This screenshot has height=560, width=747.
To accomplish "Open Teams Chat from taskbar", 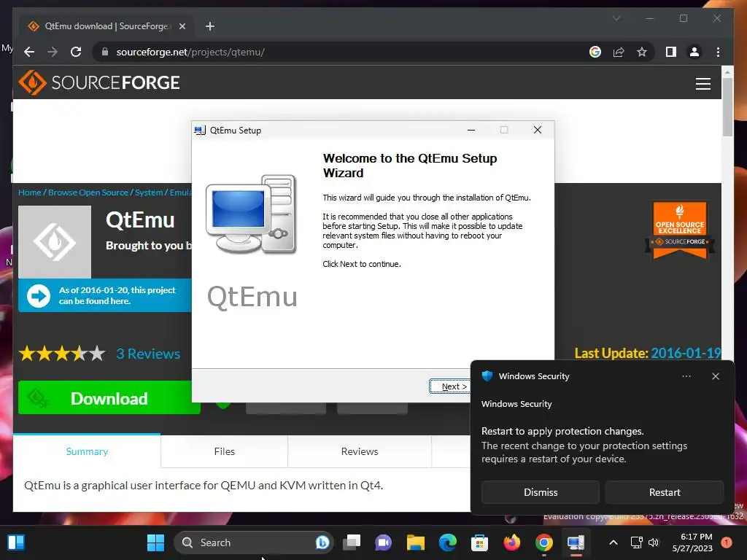I will (x=384, y=542).
